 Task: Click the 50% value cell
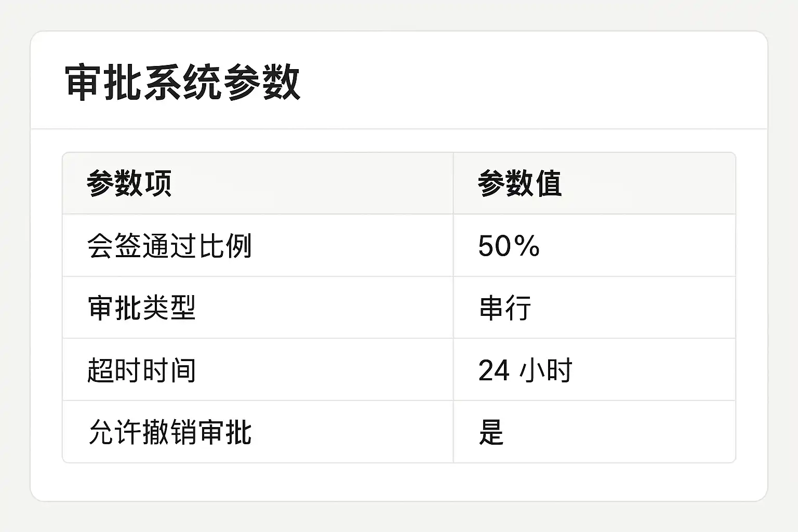click(509, 246)
